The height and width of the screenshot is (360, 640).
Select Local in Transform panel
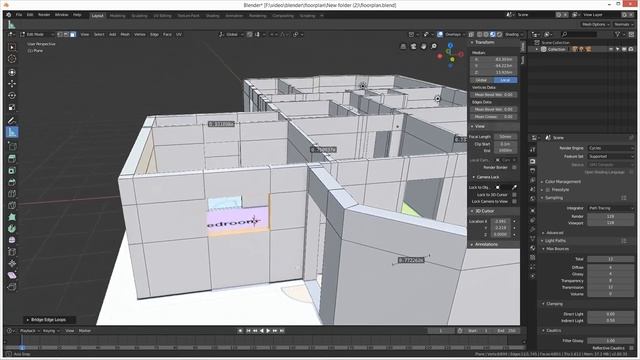[x=505, y=80]
